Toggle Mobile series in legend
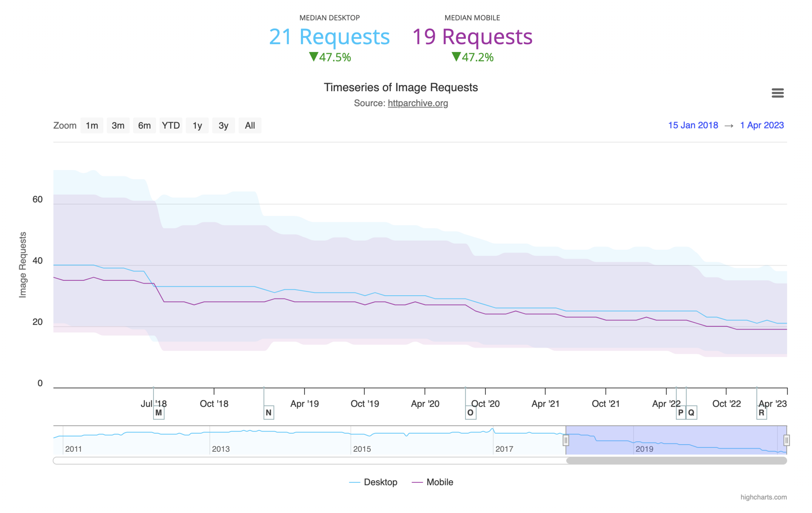Image resolution: width=812 pixels, height=513 pixels. (439, 482)
